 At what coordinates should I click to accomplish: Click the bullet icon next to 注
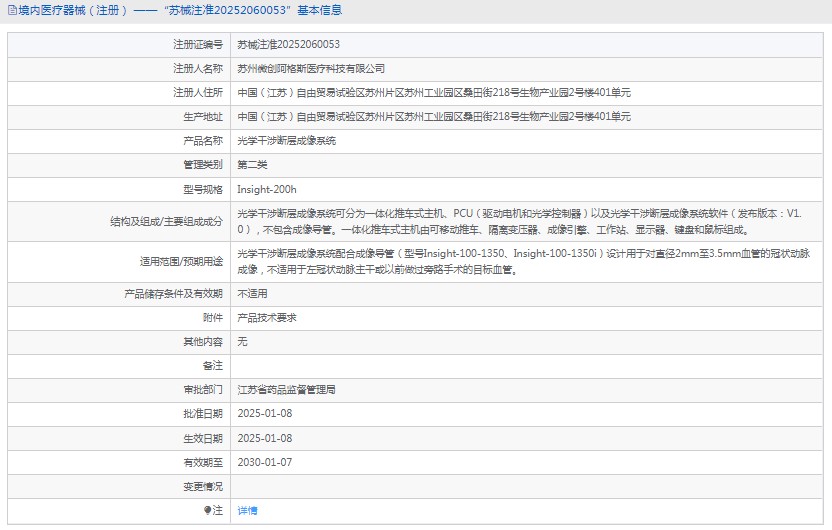208,510
